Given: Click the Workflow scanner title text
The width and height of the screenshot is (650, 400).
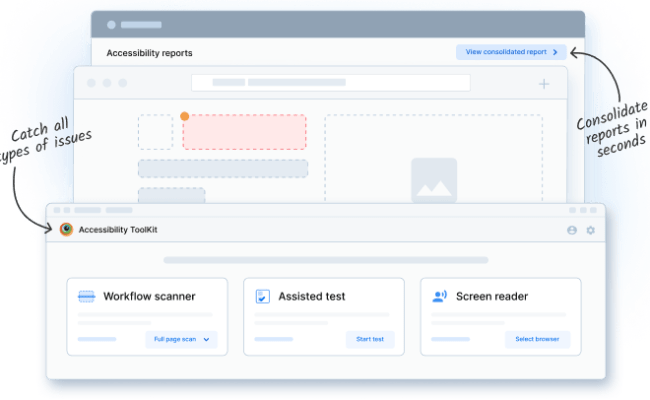Looking at the screenshot, I should coord(149,296).
